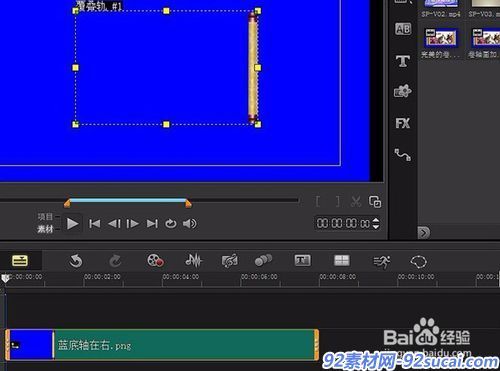Adjust timecode with the spinner arrows
This screenshot has width=500, height=371.
376,223
